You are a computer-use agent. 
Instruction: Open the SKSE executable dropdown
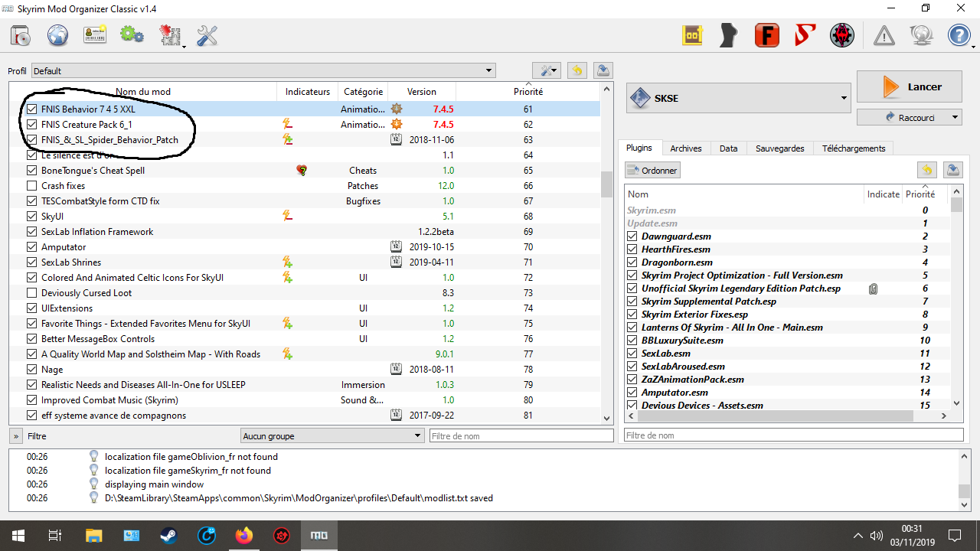tap(738, 98)
